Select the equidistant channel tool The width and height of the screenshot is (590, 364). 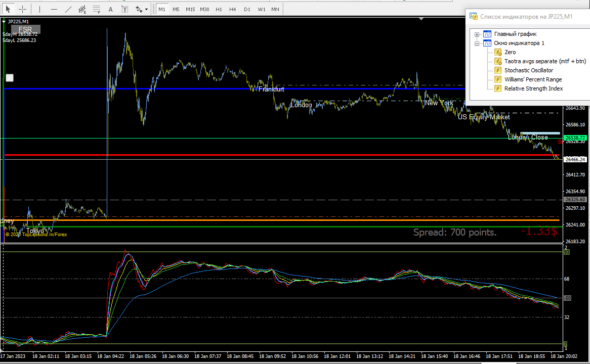[x=82, y=9]
